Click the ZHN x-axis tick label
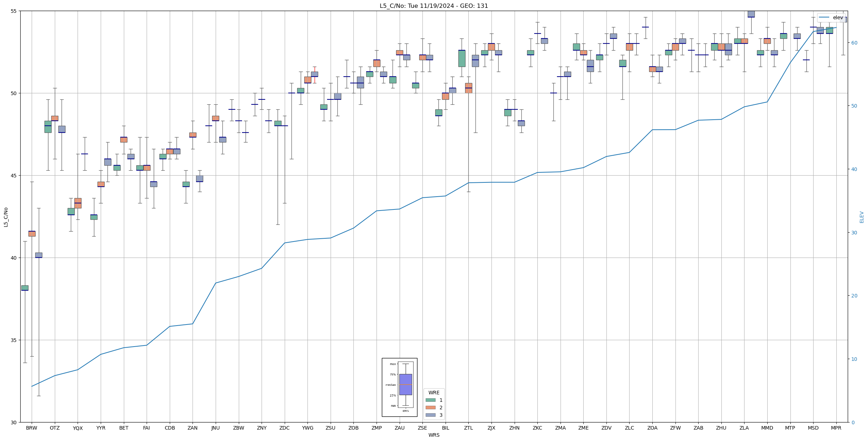This screenshot has height=441, width=868. pyautogui.click(x=514, y=428)
